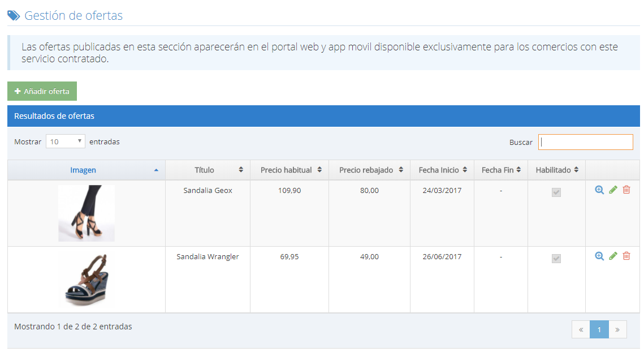This screenshot has height=352, width=644.
Task: Edit the Sandalia Wrangler offer
Action: pyautogui.click(x=613, y=256)
